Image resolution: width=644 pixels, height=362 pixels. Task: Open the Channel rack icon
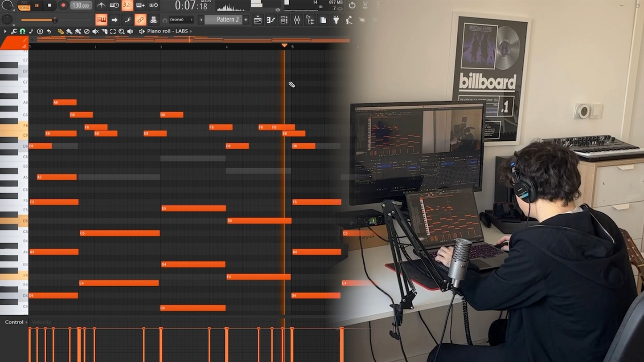tap(284, 20)
